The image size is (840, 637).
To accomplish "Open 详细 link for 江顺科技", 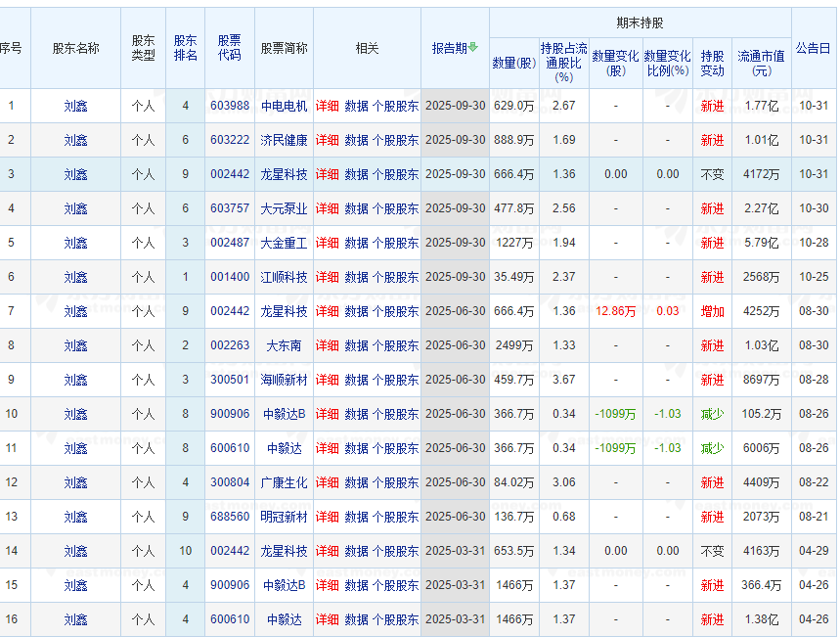I will tap(326, 276).
